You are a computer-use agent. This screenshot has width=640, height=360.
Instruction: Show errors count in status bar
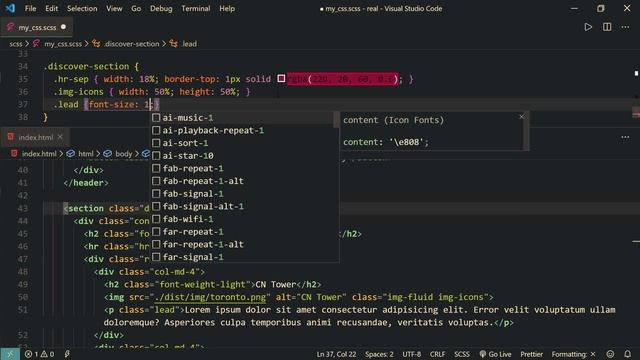coord(31,354)
